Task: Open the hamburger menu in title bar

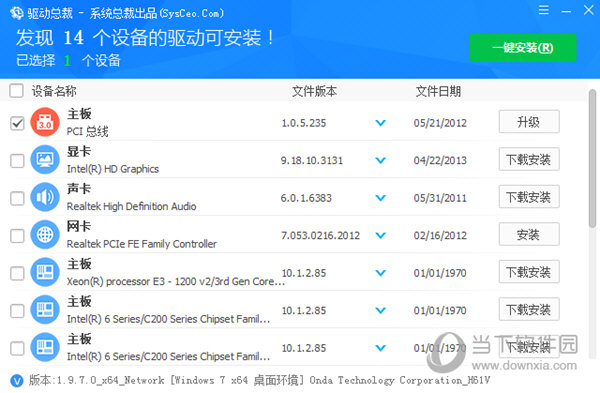Action: [x=543, y=10]
